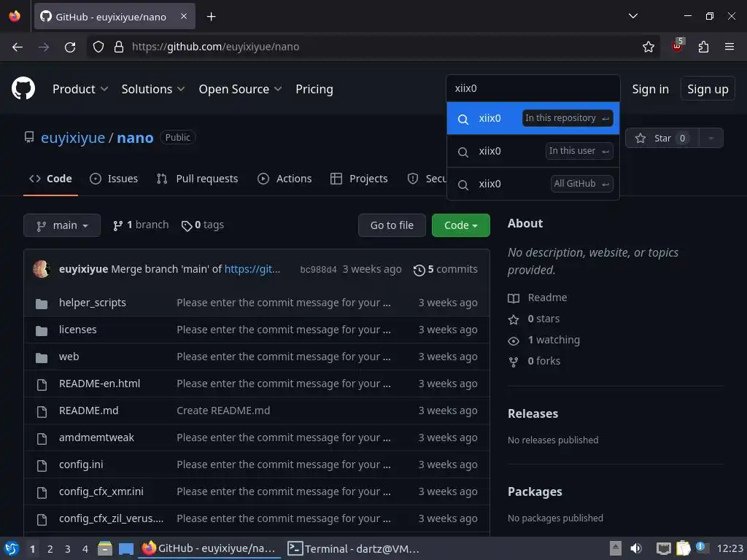747x560 pixels.
Task: Close the GitHub euyixiyue/nano tab
Action: 184,16
